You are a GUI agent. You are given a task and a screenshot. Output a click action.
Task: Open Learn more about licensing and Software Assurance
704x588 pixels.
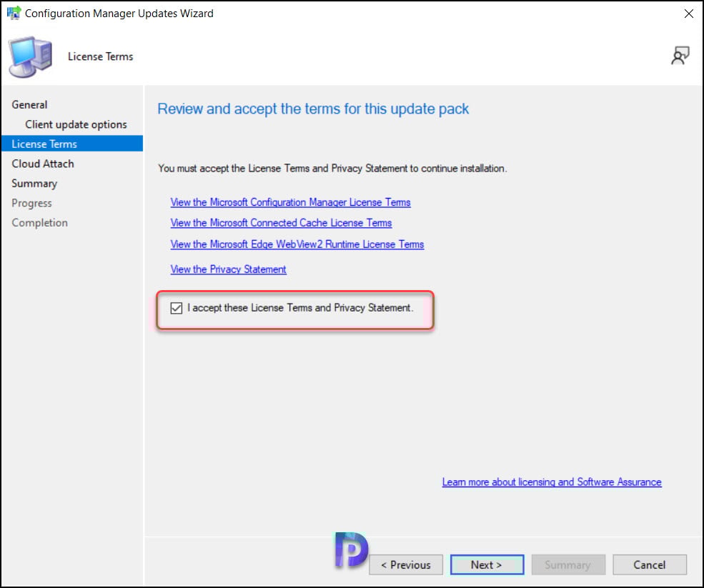pyautogui.click(x=551, y=482)
